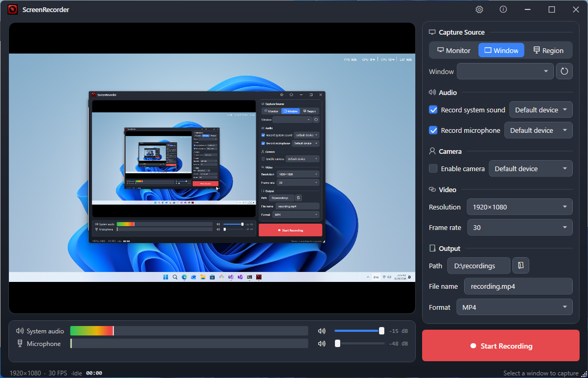Expand the system sound Default device dropdown
588x378 pixels.
click(541, 110)
